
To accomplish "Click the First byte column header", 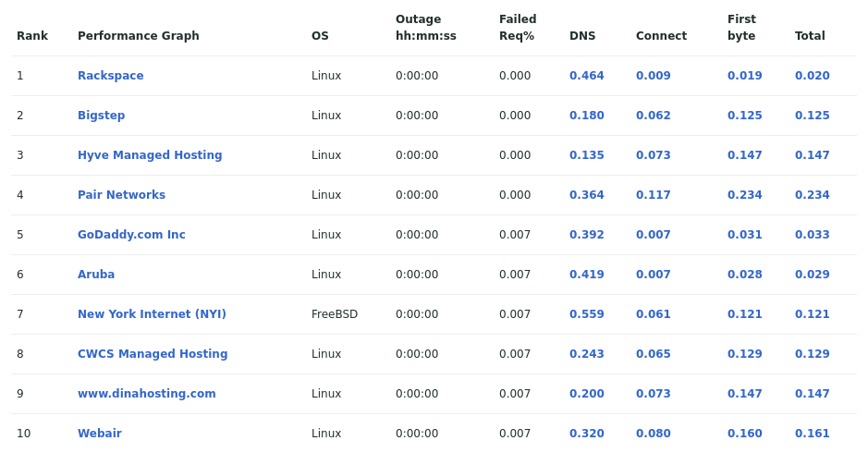I will coord(741,27).
